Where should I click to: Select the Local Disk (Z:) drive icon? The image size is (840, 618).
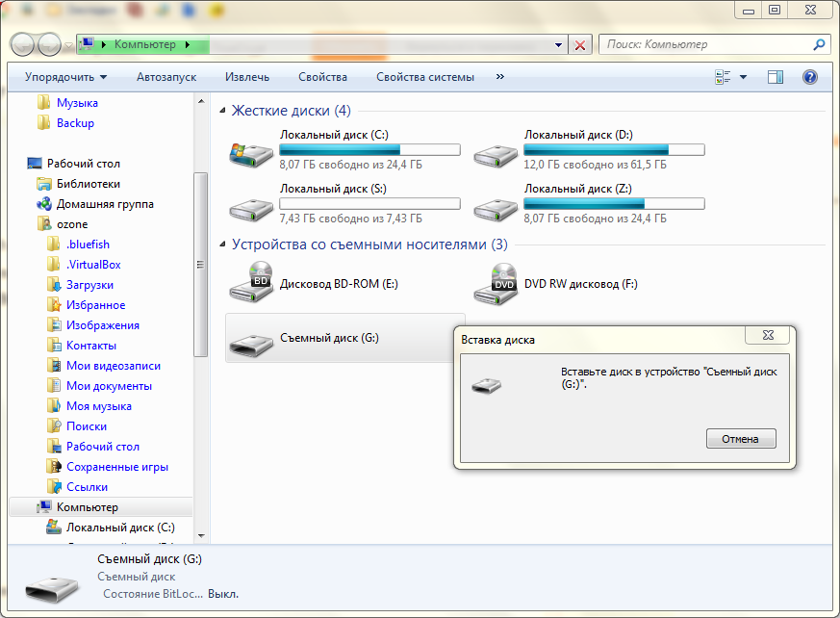496,210
